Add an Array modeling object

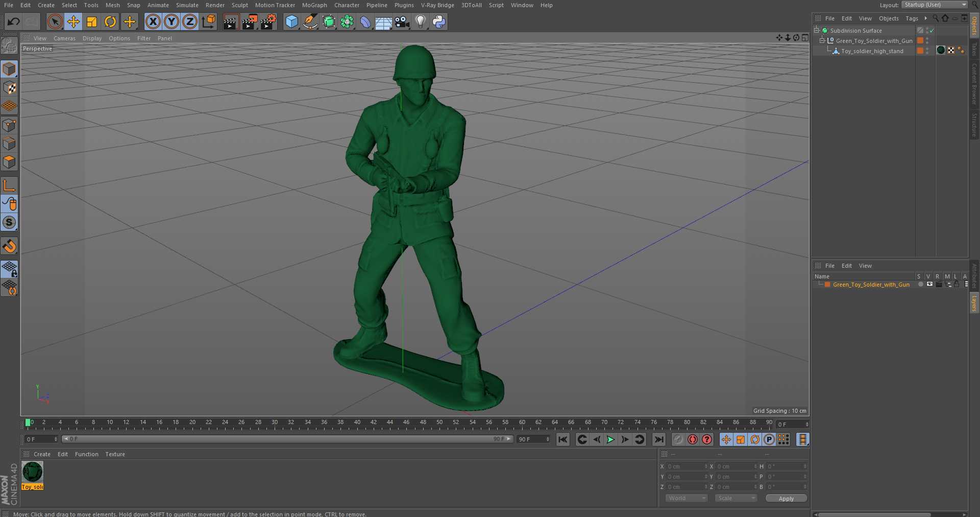point(347,21)
